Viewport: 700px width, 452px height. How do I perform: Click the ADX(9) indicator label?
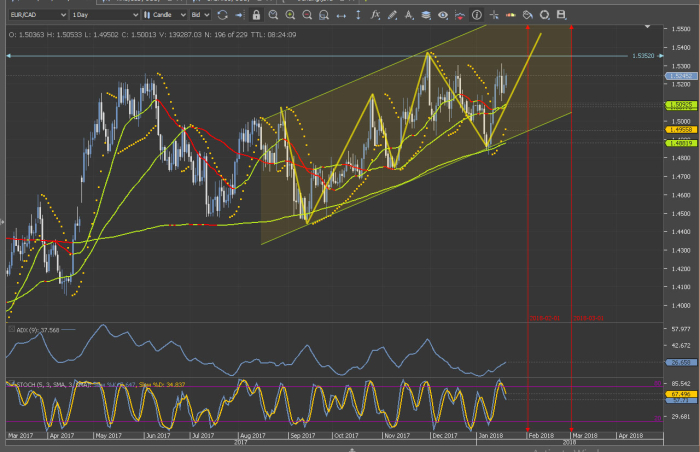[x=28, y=329]
